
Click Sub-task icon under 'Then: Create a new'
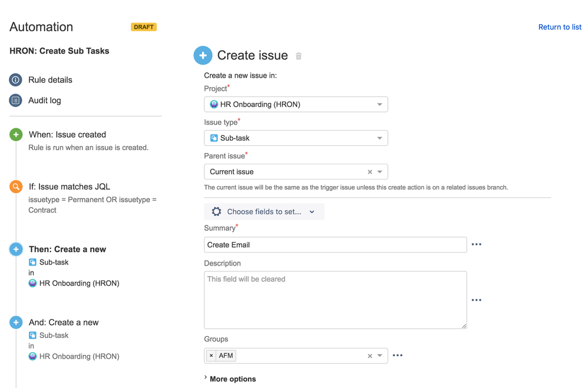tap(32, 262)
